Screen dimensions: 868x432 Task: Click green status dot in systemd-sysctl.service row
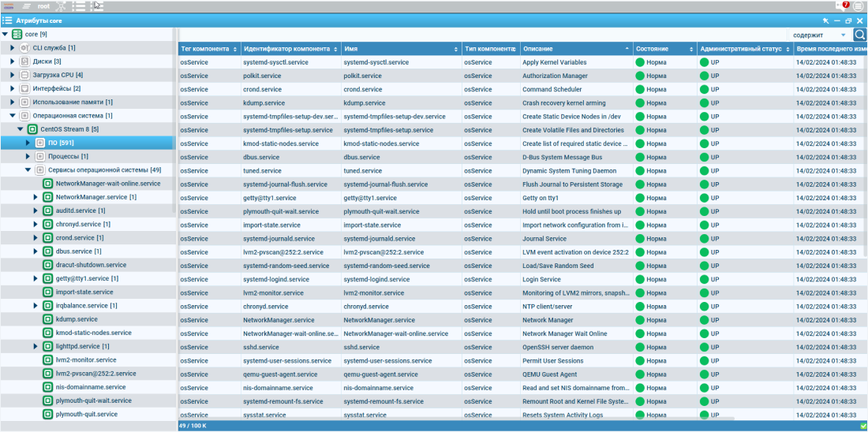pos(639,62)
